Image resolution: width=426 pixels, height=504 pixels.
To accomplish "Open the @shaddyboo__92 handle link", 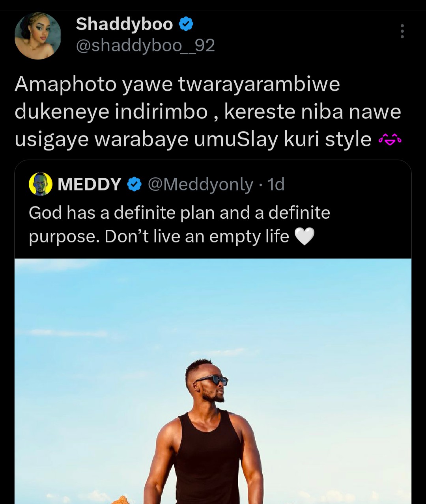I will pyautogui.click(x=145, y=46).
